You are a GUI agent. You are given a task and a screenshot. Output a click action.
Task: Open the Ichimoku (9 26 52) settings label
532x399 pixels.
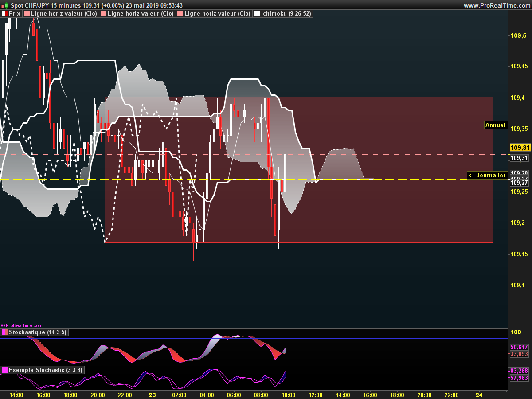286,14
